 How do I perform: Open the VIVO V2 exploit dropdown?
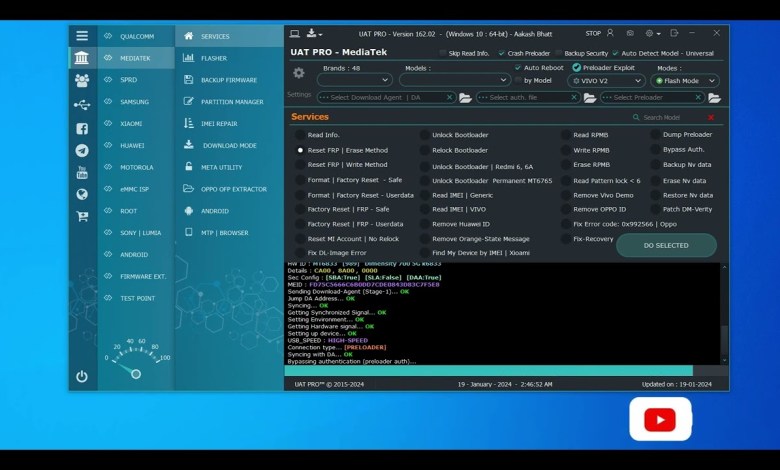(x=605, y=81)
